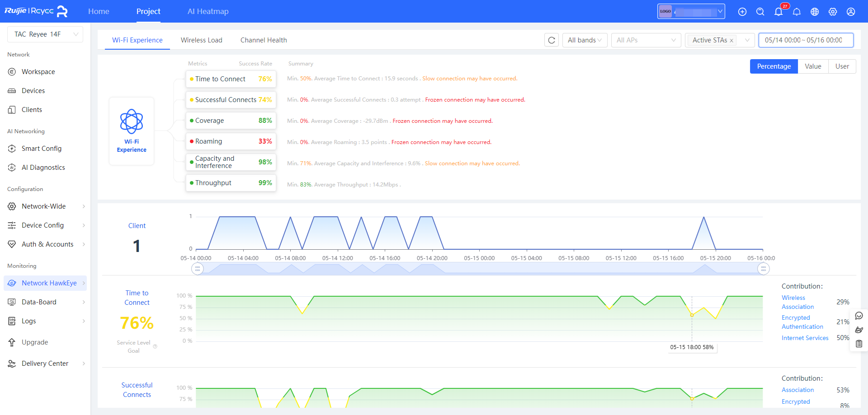Viewport: 868px width, 415px height.
Task: Click the left handle of timeline range slider
Action: coord(197,269)
